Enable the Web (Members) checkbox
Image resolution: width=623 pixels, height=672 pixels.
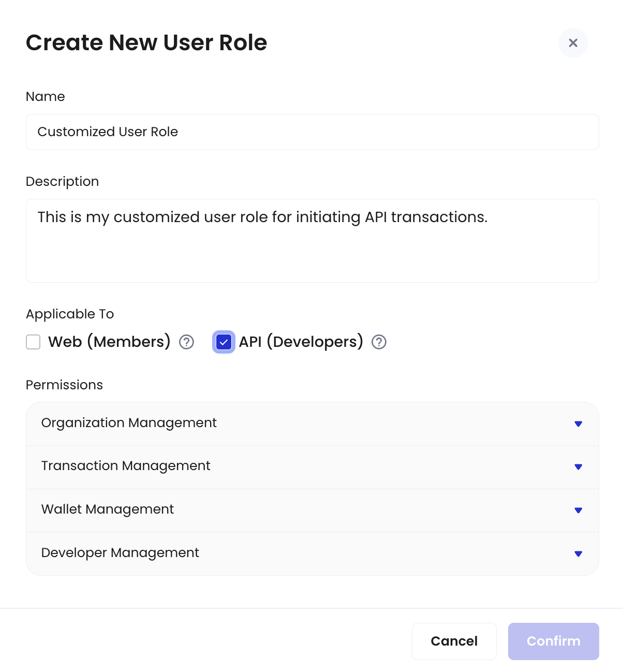33,342
